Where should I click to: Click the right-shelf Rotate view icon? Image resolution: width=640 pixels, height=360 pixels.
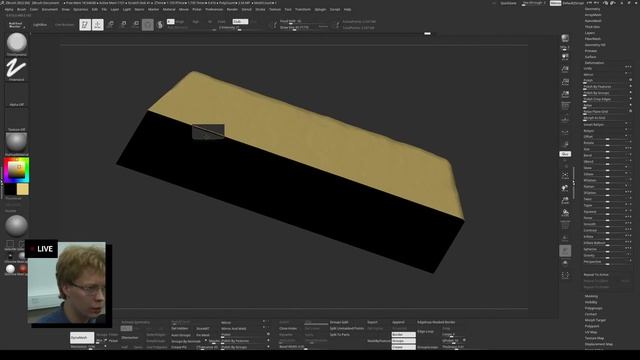[565, 213]
